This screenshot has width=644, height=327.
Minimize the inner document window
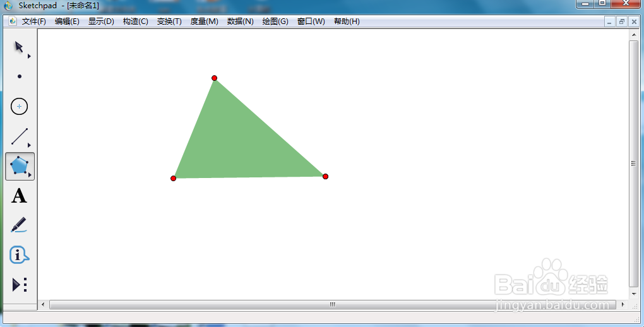point(609,21)
